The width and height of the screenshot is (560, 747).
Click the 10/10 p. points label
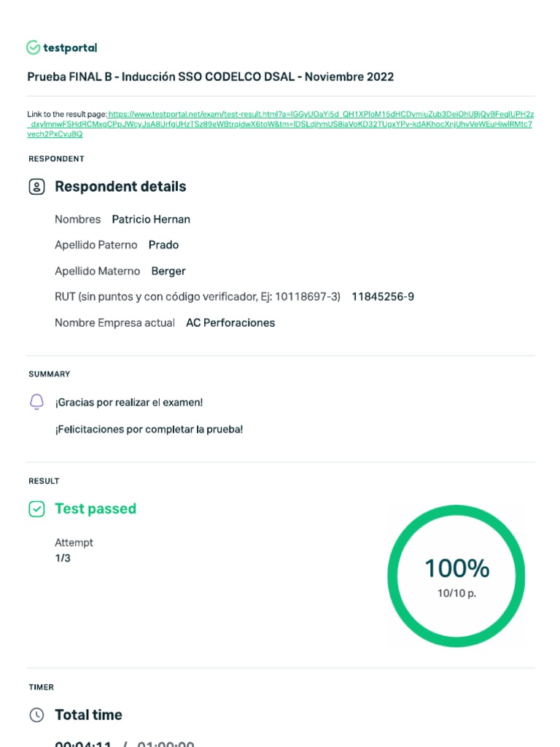(456, 594)
